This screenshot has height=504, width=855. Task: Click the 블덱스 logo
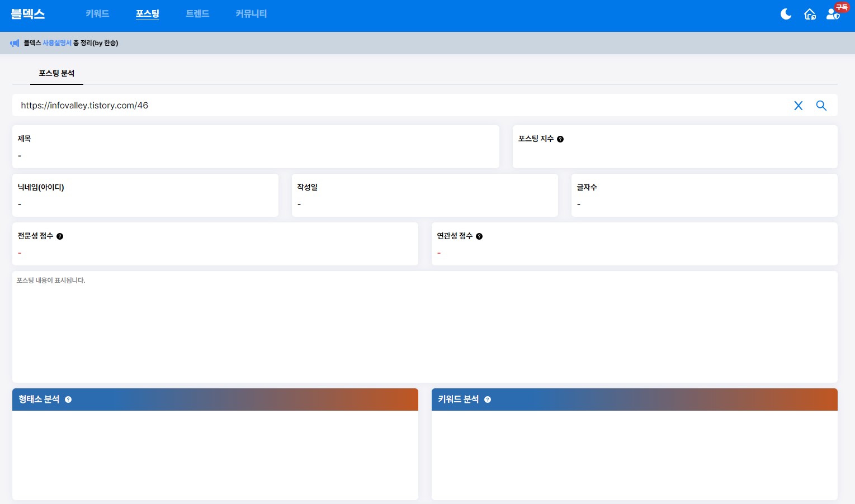[28, 14]
